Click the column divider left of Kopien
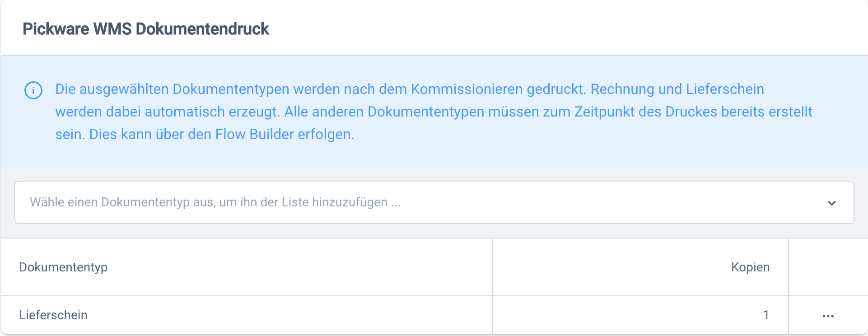The height and width of the screenshot is (336, 868). [492, 267]
